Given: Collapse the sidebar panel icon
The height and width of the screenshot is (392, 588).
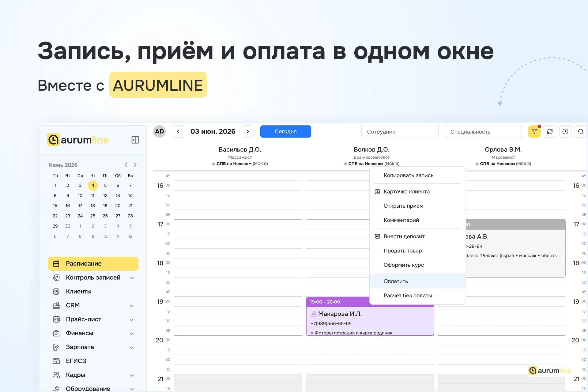Looking at the screenshot, I should 135,140.
